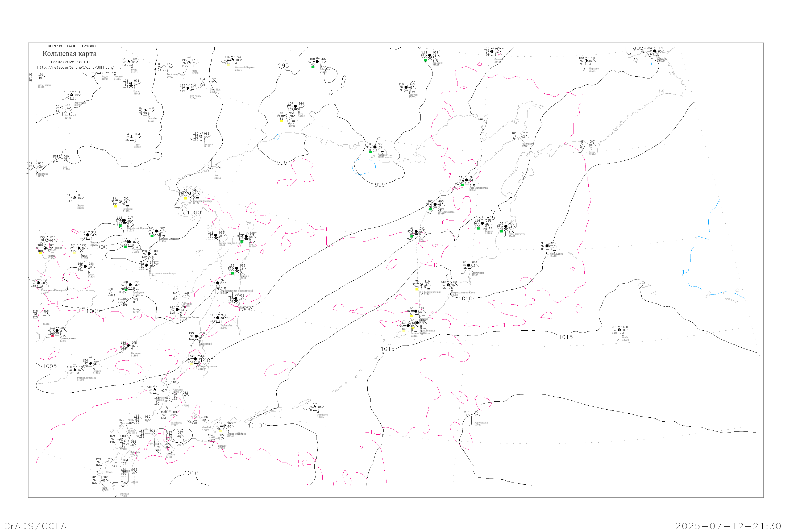Screen dimensions: 798x532
Task: Click the meteocenter.net UHPP.png URL text
Action: [x=75, y=68]
